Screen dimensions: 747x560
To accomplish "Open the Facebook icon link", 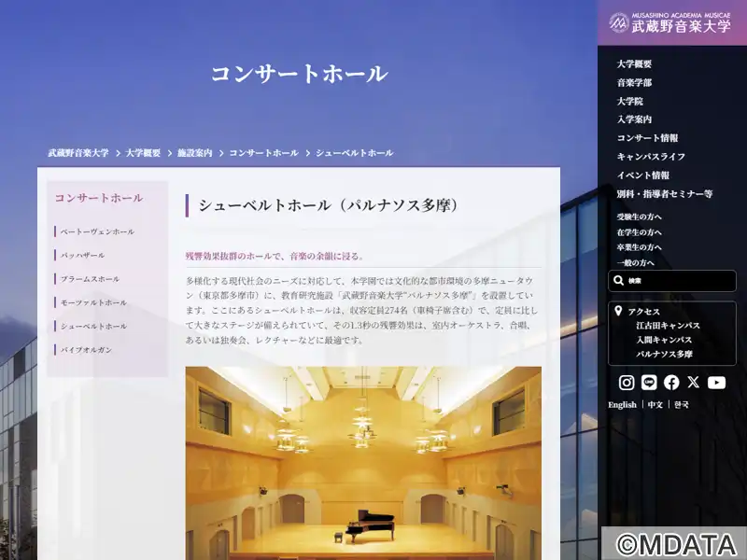I will pyautogui.click(x=671, y=383).
